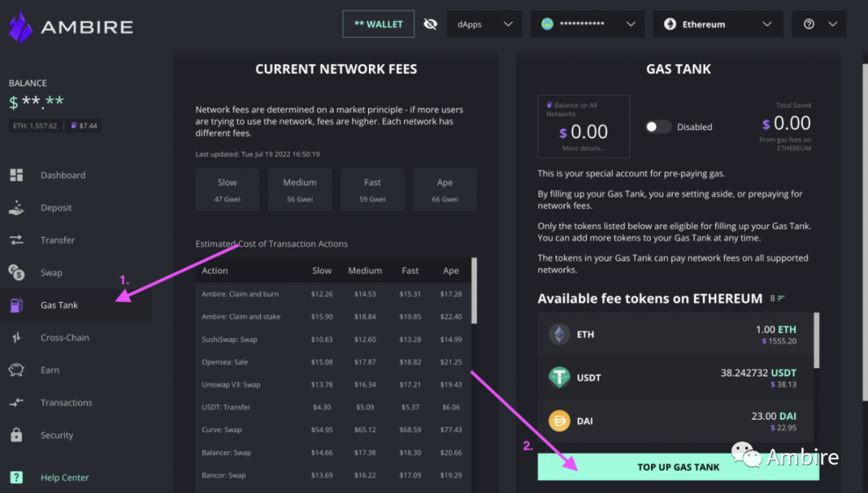Click the Earn piggy bank icon

[x=16, y=370]
